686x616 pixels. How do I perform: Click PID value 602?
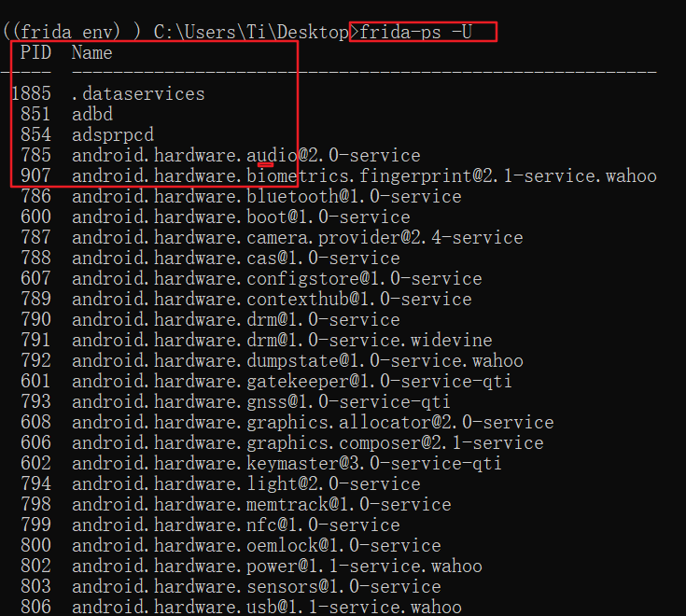click(x=35, y=463)
